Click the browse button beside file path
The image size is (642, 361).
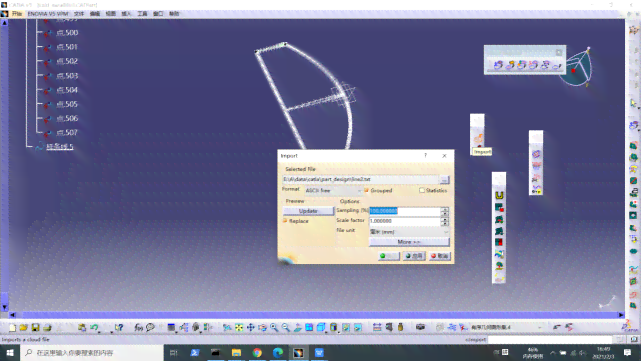click(444, 180)
